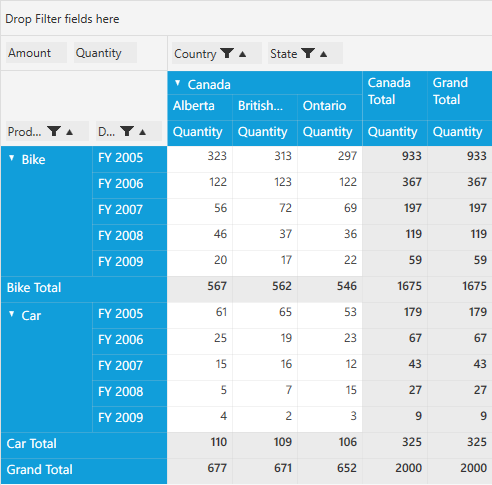Click Alberta cell value 56
Image resolution: width=492 pixels, height=485 pixels.
point(200,211)
